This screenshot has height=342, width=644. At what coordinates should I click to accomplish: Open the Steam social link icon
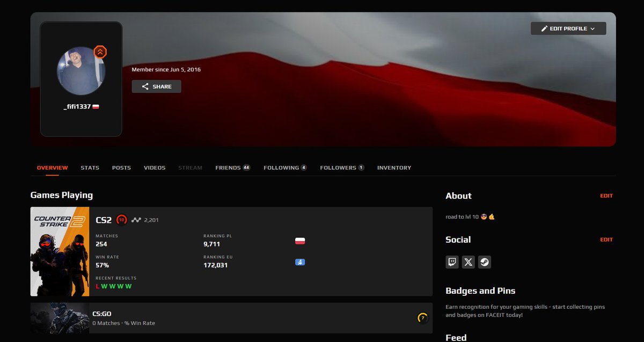coord(485,262)
